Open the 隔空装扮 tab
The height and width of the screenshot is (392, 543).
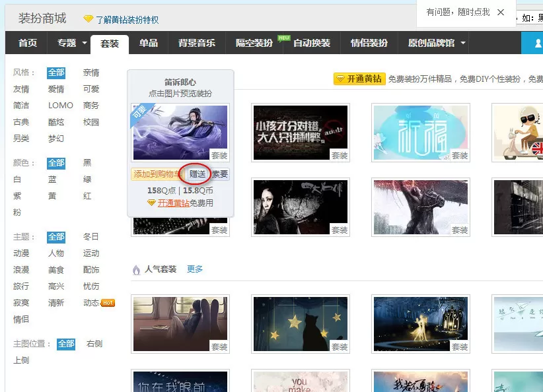(x=254, y=43)
